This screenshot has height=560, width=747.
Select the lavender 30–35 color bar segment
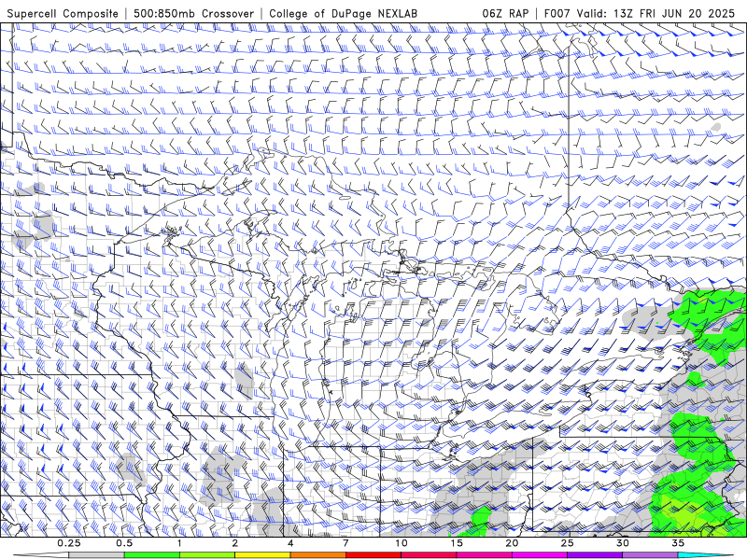(650, 555)
